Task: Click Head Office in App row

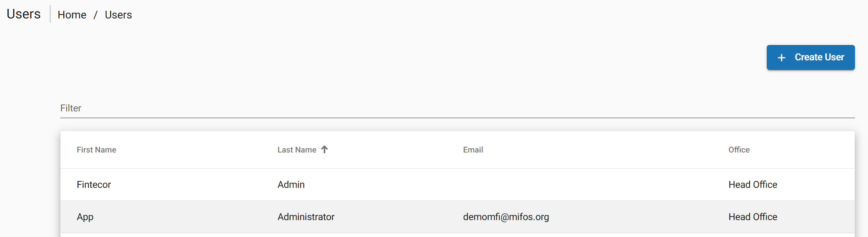Action: 753,217
